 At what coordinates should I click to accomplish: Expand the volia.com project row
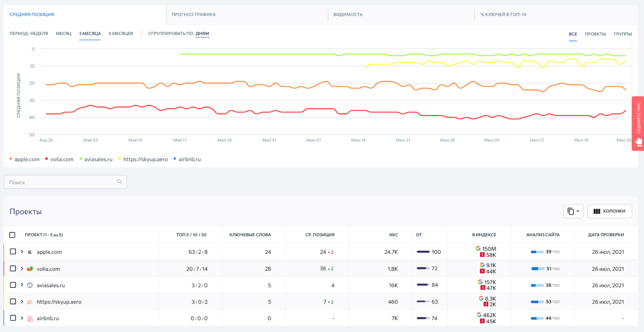coord(22,268)
